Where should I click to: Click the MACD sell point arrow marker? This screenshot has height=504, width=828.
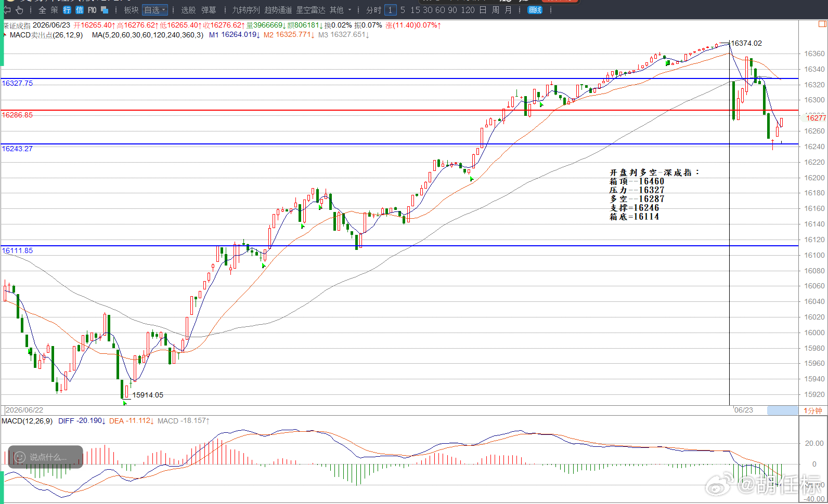click(x=5, y=35)
